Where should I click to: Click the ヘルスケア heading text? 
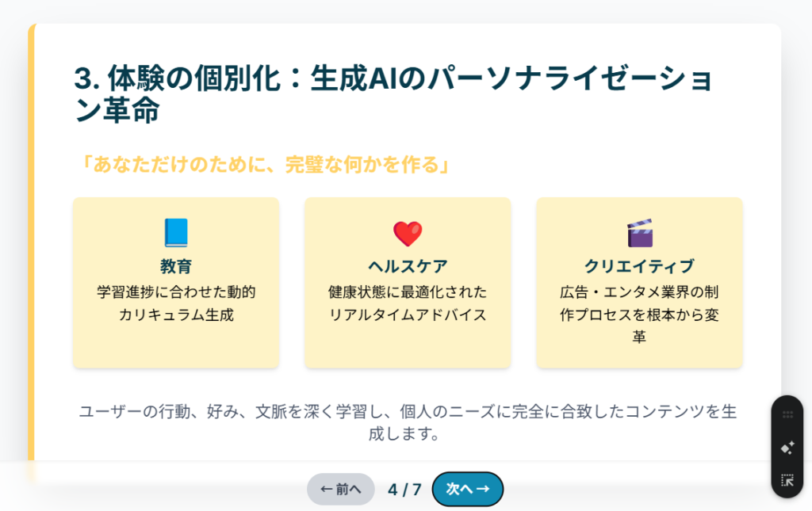pos(408,266)
